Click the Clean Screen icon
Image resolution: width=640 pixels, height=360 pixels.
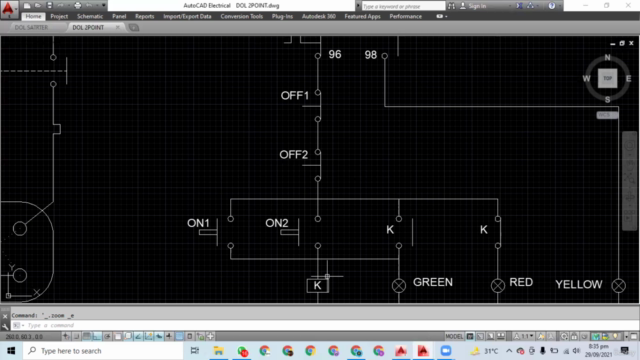click(x=634, y=336)
